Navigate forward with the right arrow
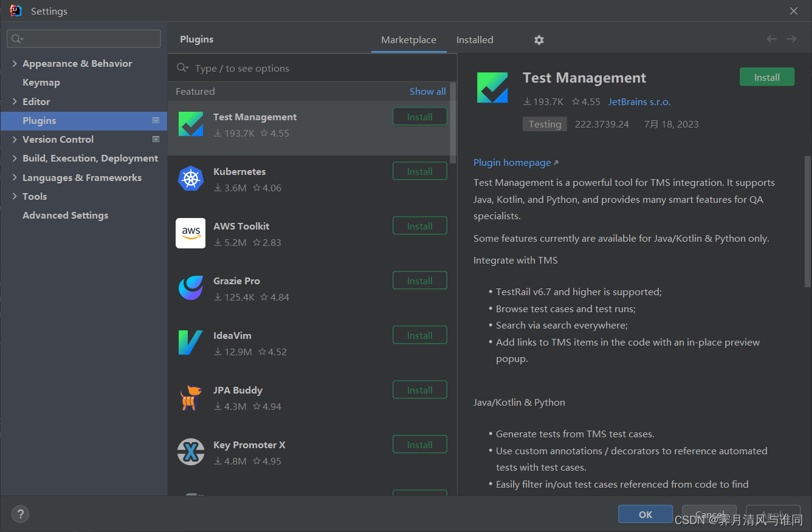 (x=791, y=39)
